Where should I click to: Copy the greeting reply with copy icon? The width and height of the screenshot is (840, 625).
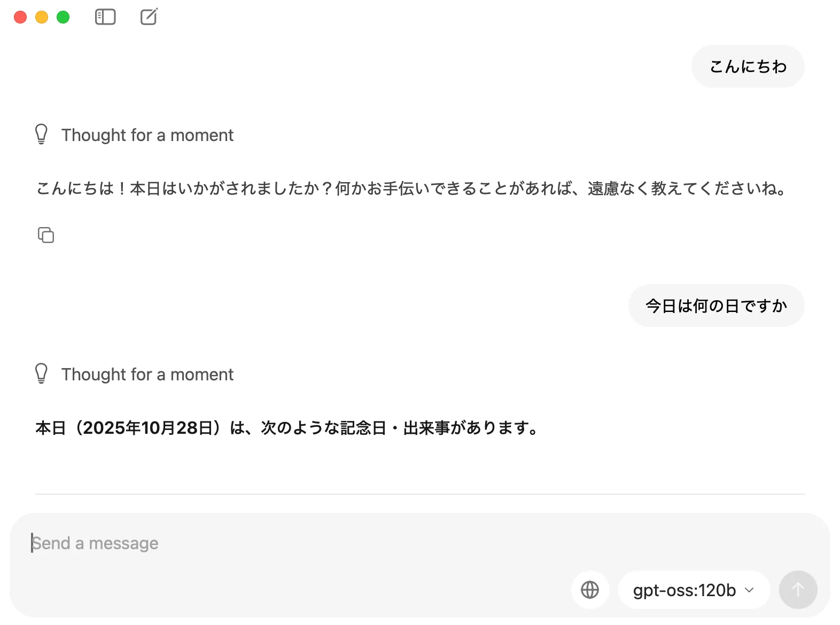46,235
